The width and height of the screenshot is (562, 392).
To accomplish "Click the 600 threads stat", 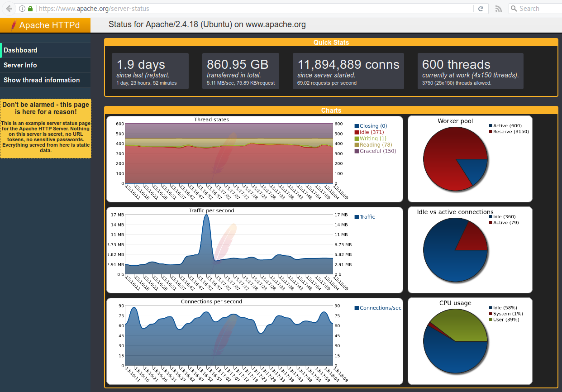I will coord(471,71).
